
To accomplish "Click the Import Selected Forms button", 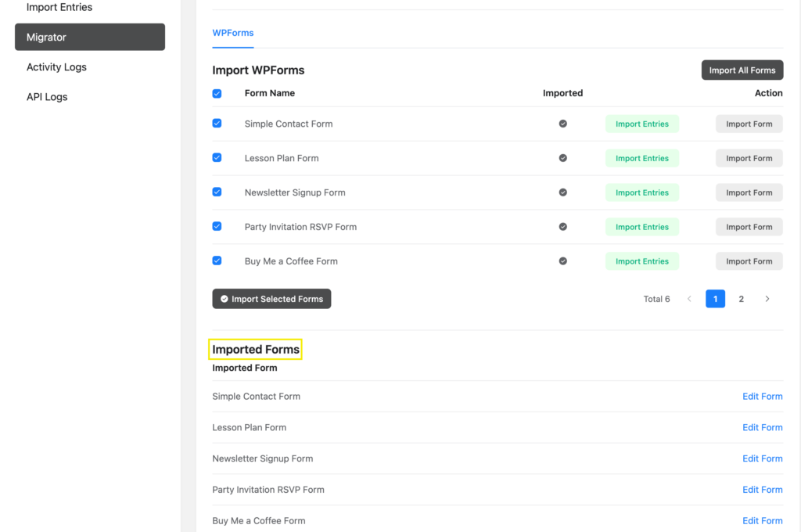I will coord(271,299).
